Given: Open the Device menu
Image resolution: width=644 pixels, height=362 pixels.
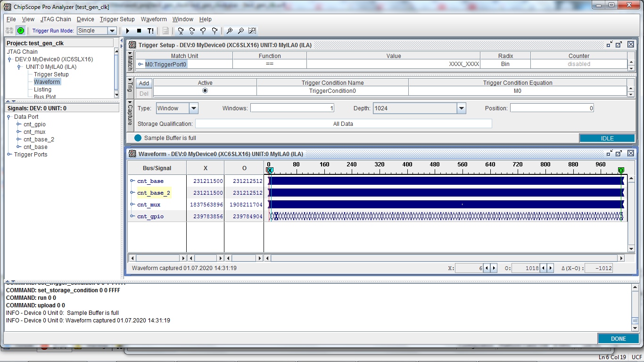Looking at the screenshot, I should coord(85,19).
